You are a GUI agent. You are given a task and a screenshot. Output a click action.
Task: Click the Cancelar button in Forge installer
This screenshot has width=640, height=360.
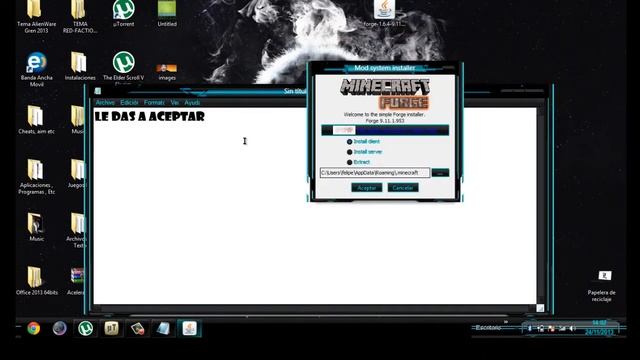click(403, 188)
